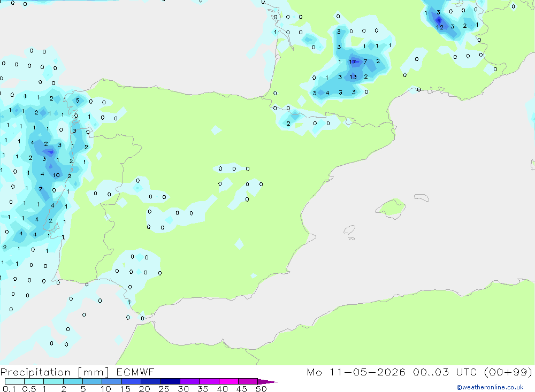This screenshot has width=535, height=392.
Task: Click the 'Precipitation [mm] ECMWF' title text
Action: [x=78, y=372]
